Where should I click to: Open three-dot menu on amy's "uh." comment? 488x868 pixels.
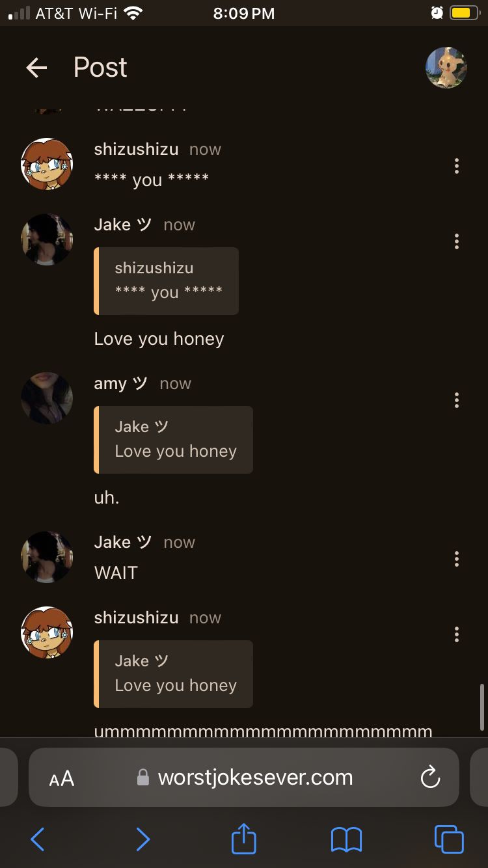[457, 400]
